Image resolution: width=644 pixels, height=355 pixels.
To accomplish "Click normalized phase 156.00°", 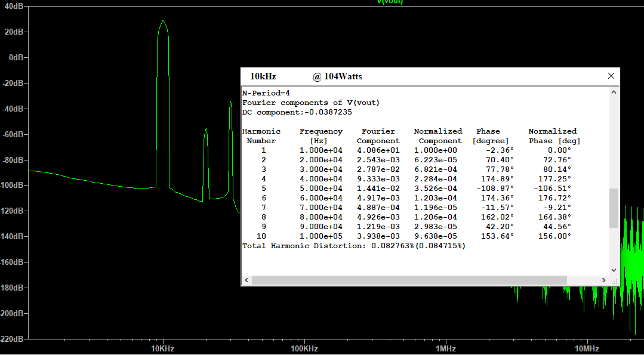I will click(555, 236).
